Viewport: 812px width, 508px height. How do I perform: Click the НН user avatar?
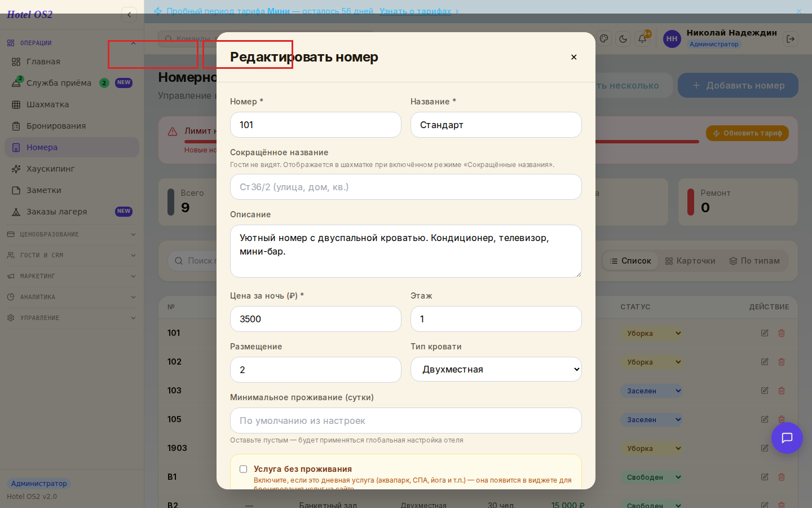click(672, 39)
